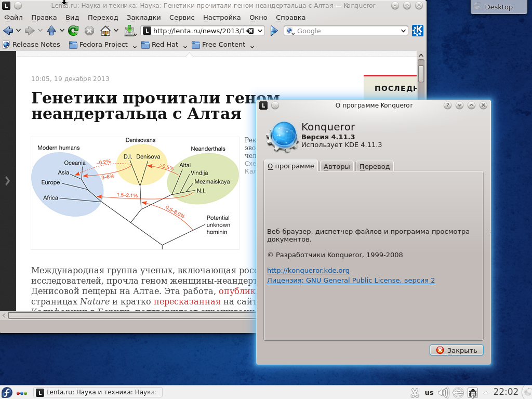Viewport: 532px width, 399px height.
Task: Click the KDE gear logo throbber icon
Action: pos(418,31)
